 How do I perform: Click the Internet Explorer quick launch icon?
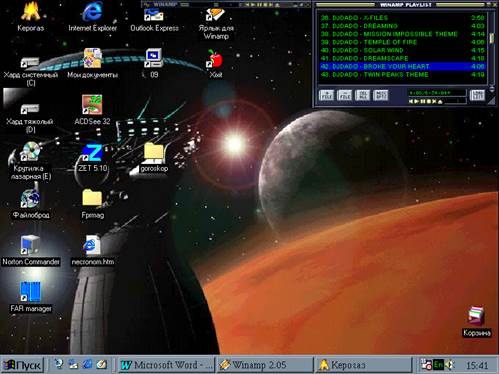pyautogui.click(x=88, y=364)
